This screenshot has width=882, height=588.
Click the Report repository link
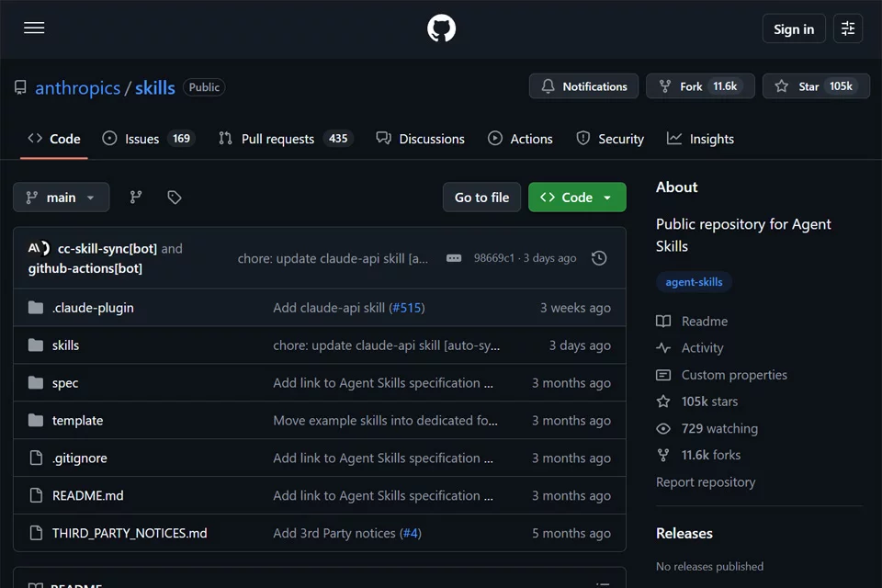pyautogui.click(x=706, y=482)
